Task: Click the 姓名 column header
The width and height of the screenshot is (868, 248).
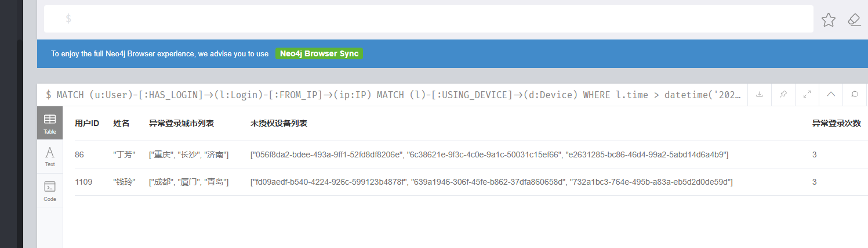Action: click(121, 123)
